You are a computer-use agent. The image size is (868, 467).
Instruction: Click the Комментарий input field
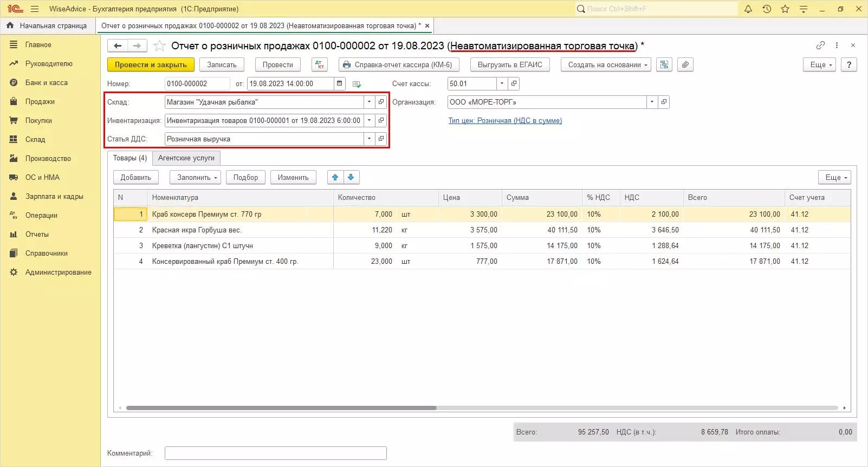pyautogui.click(x=275, y=453)
